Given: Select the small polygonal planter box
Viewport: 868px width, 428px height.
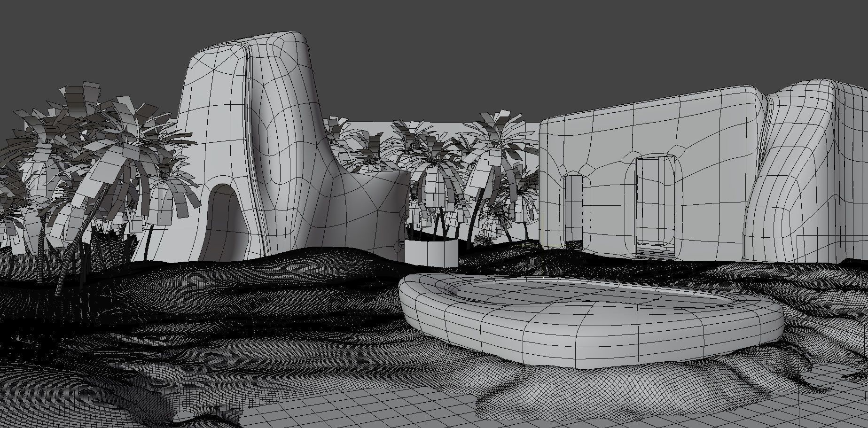Looking at the screenshot, I should 431,252.
